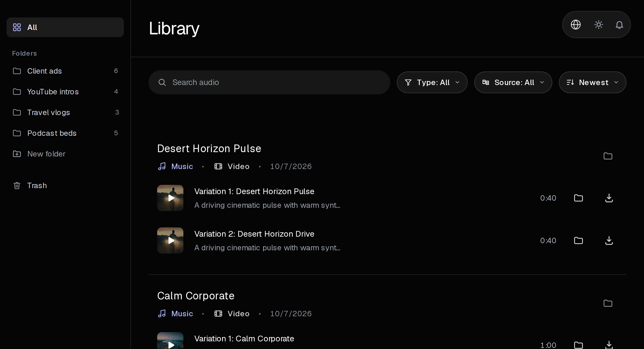Click the search magnifier icon
Image resolution: width=644 pixels, height=349 pixels.
[x=162, y=82]
